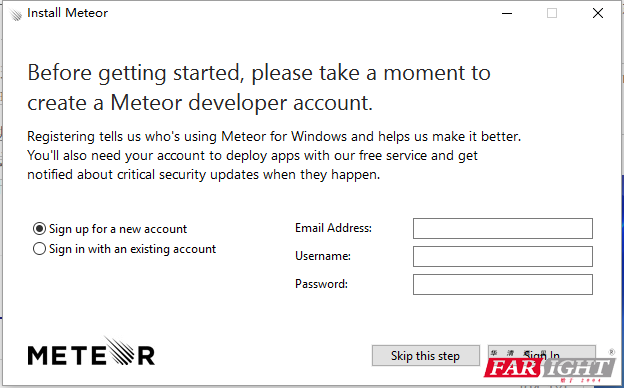624x388 pixels.
Task: Click the Password label text
Action: pyautogui.click(x=321, y=284)
